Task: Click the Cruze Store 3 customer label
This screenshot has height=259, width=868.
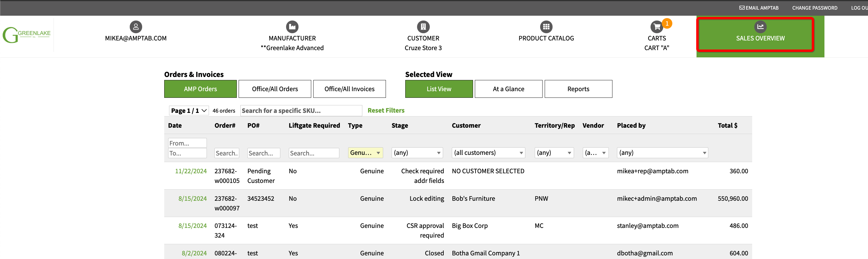Action: click(x=423, y=48)
